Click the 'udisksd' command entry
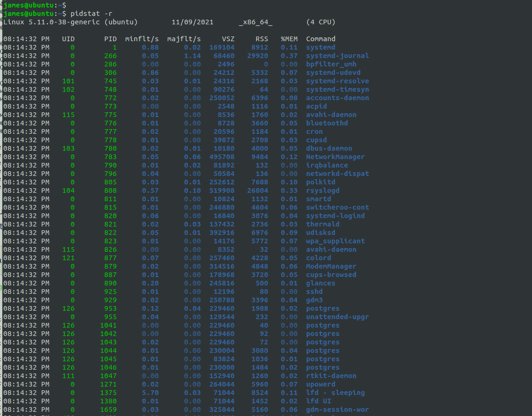 point(321,233)
